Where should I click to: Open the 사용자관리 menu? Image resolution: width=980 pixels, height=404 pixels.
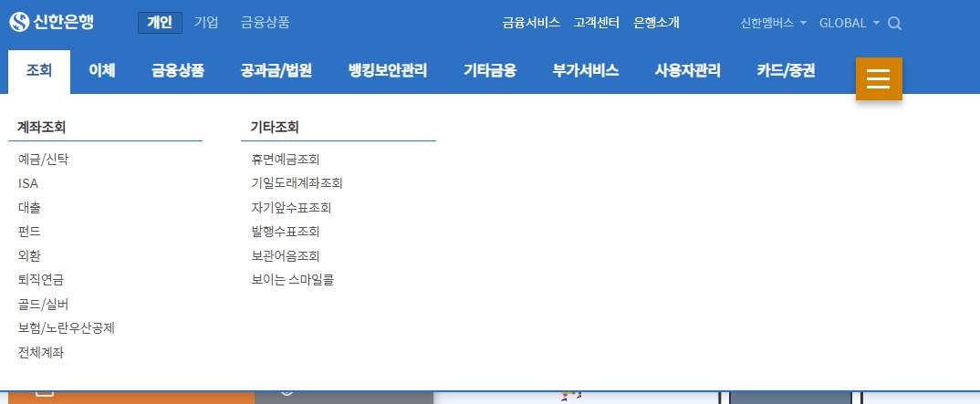687,71
